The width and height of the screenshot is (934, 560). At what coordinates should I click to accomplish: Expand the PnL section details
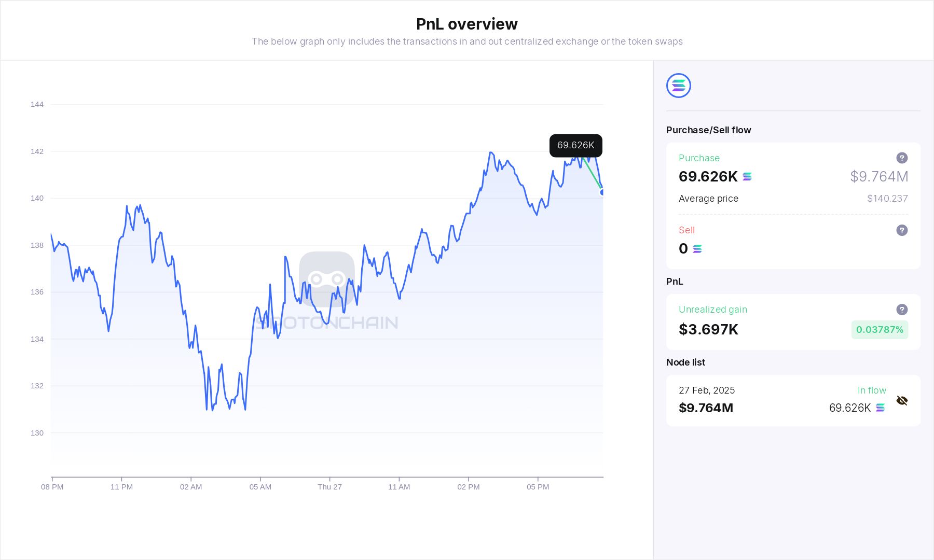click(x=674, y=282)
